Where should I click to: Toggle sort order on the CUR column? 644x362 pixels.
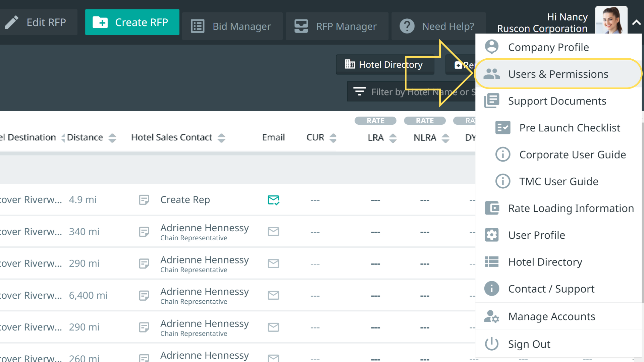point(333,138)
